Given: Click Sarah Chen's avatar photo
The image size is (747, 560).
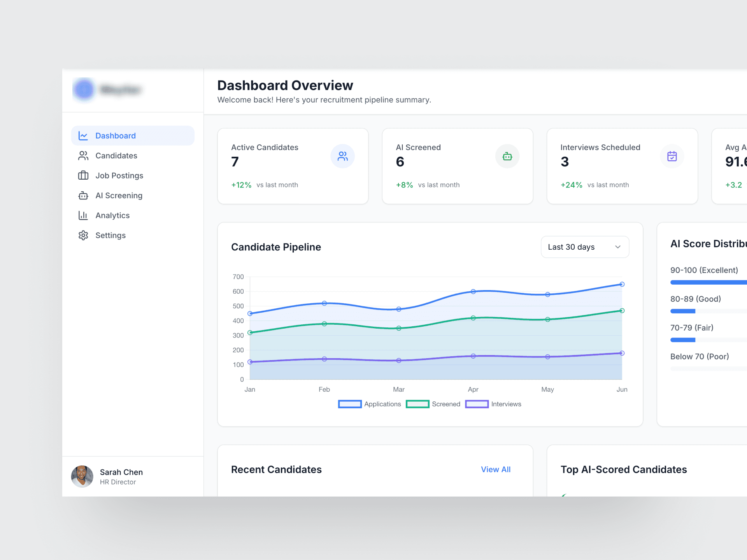Looking at the screenshot, I should point(82,476).
